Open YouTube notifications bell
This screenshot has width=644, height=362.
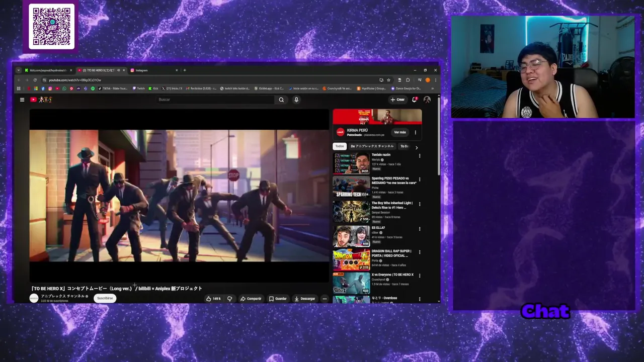pyautogui.click(x=415, y=100)
